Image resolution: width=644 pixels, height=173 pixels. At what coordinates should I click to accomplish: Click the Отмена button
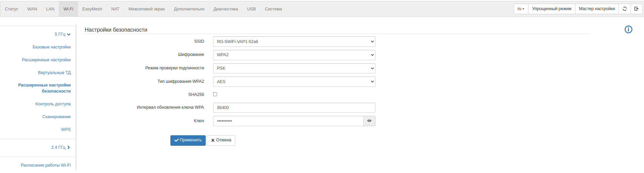click(x=221, y=140)
